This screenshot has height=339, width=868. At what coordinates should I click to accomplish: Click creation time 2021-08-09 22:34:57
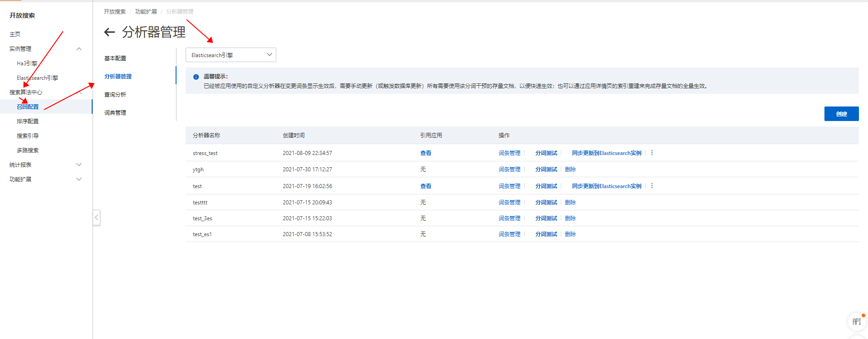[x=307, y=153]
